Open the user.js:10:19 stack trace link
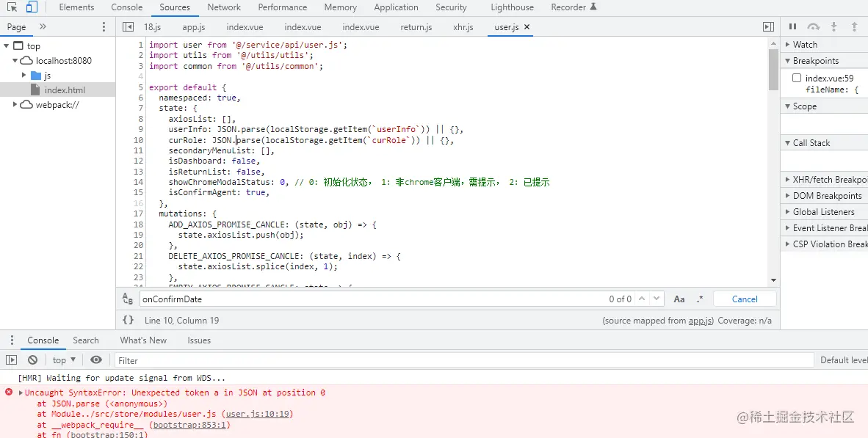Image resolution: width=868 pixels, height=438 pixels. click(258, 414)
